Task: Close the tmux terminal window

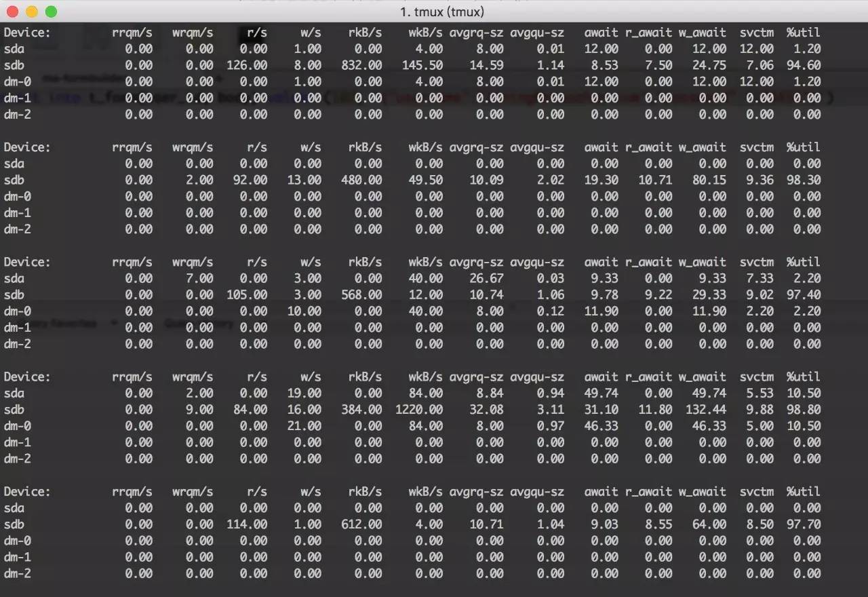Action: pos(12,12)
